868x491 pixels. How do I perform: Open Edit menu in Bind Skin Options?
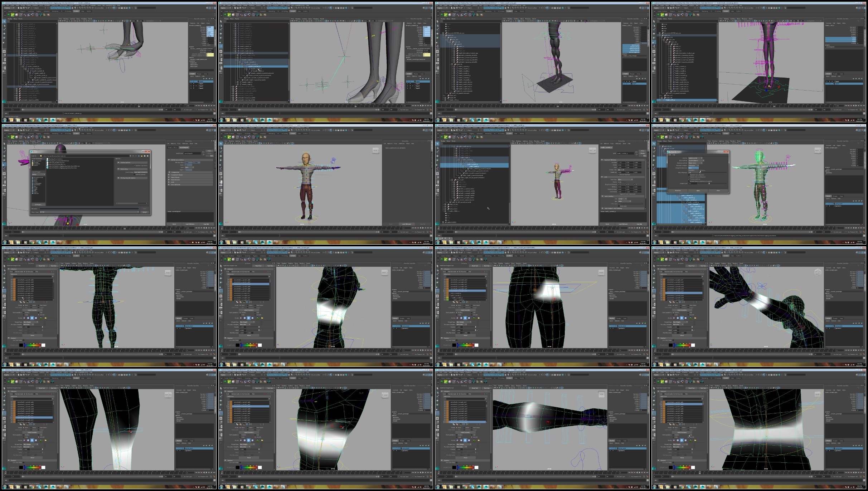(670, 155)
